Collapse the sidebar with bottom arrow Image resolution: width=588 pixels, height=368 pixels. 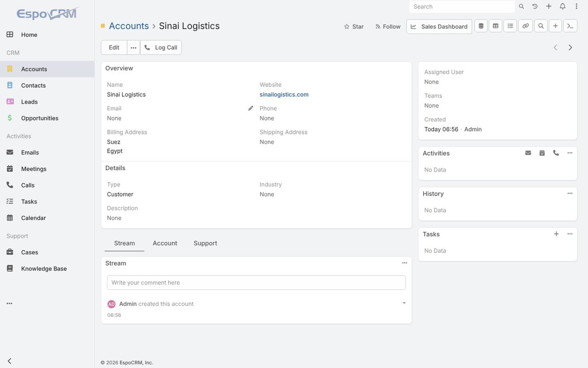pyautogui.click(x=10, y=361)
